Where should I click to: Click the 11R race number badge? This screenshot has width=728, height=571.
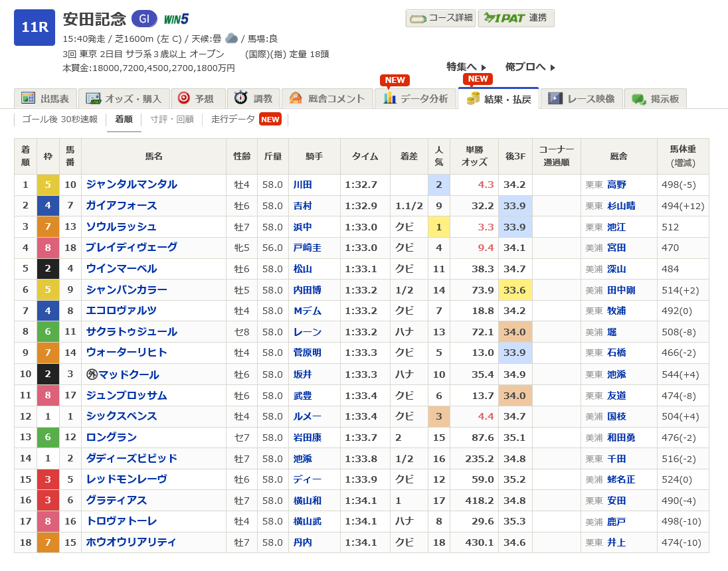coord(35,27)
